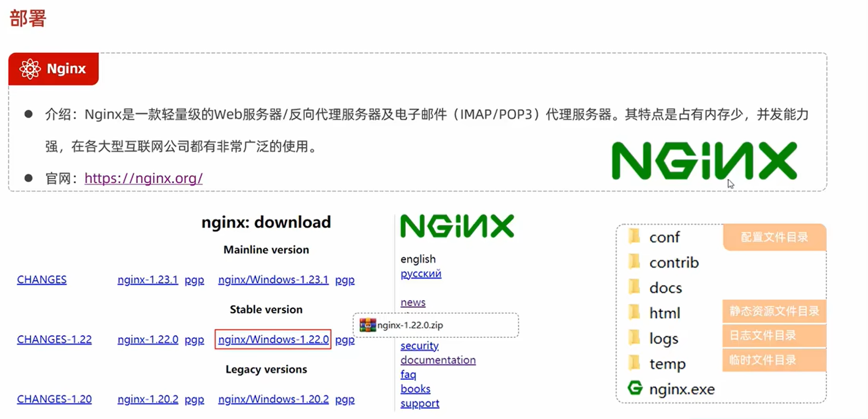Click the small NGINX logo above english
The width and height of the screenshot is (868, 419).
[x=457, y=226]
